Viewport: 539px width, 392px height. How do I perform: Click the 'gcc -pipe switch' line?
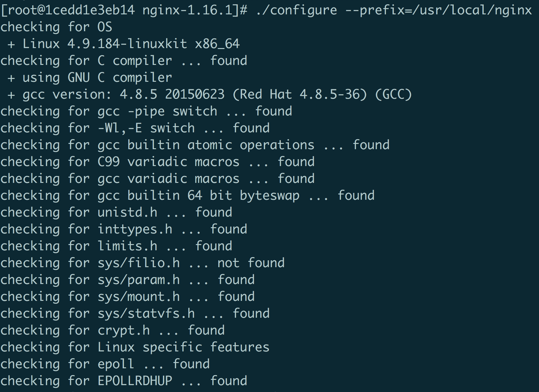click(146, 111)
